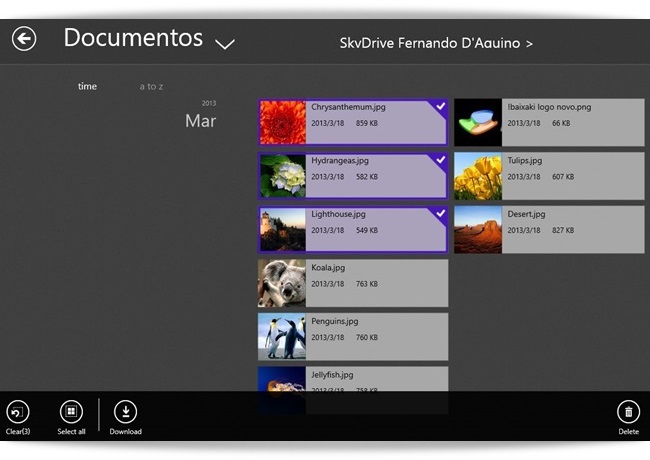Click the Select all icon
The image size is (650, 460).
point(71,412)
